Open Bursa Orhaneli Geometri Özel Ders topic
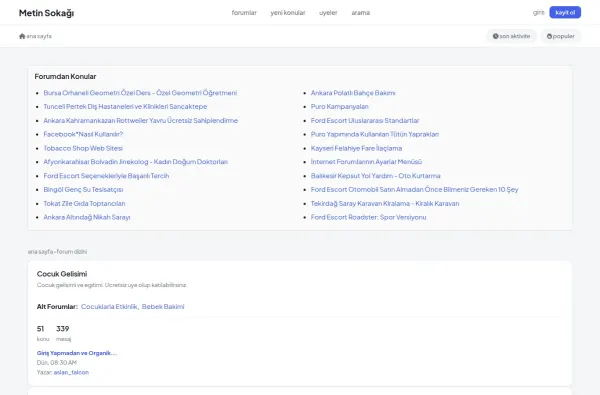This screenshot has width=600, height=395. (140, 93)
